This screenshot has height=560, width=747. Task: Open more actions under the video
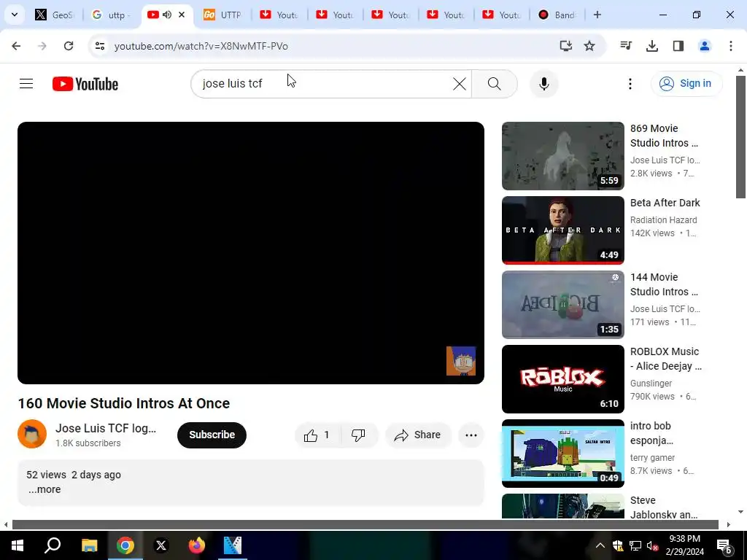point(471,435)
